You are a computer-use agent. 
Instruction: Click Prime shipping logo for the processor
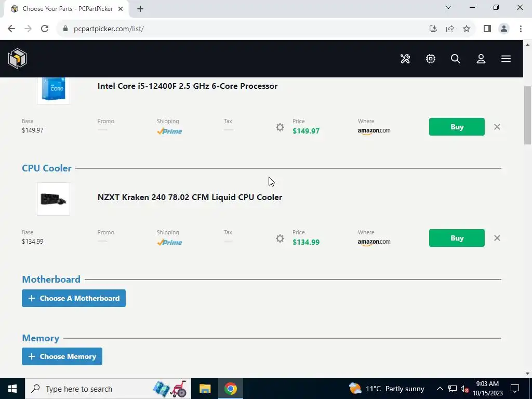tap(169, 131)
